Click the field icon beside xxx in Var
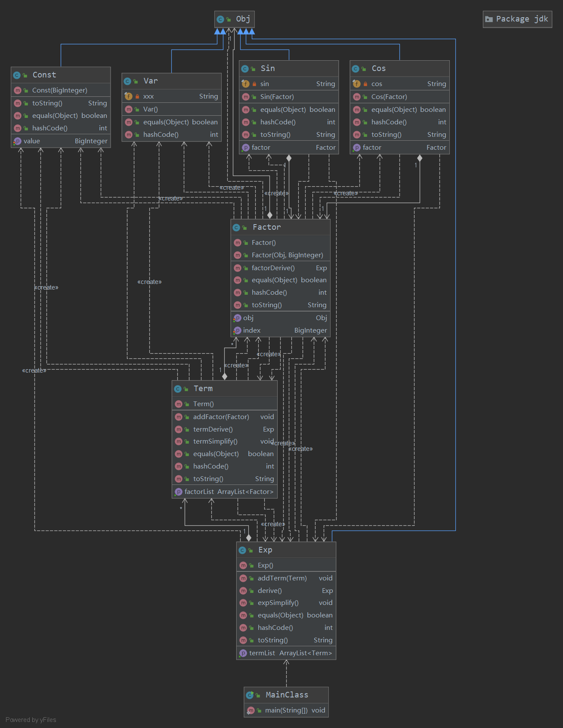 pyautogui.click(x=128, y=96)
